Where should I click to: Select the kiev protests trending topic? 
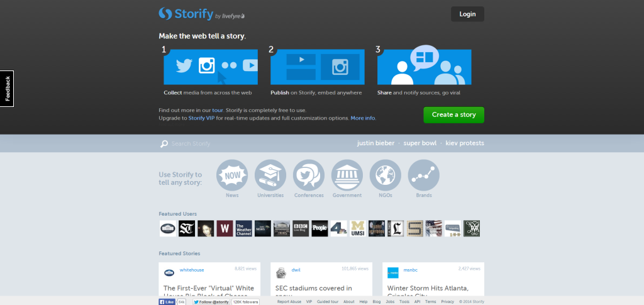tap(465, 143)
